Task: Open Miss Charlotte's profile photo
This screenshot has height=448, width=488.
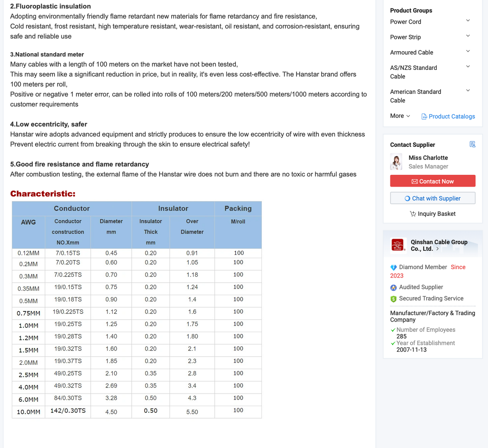Action: 396,162
